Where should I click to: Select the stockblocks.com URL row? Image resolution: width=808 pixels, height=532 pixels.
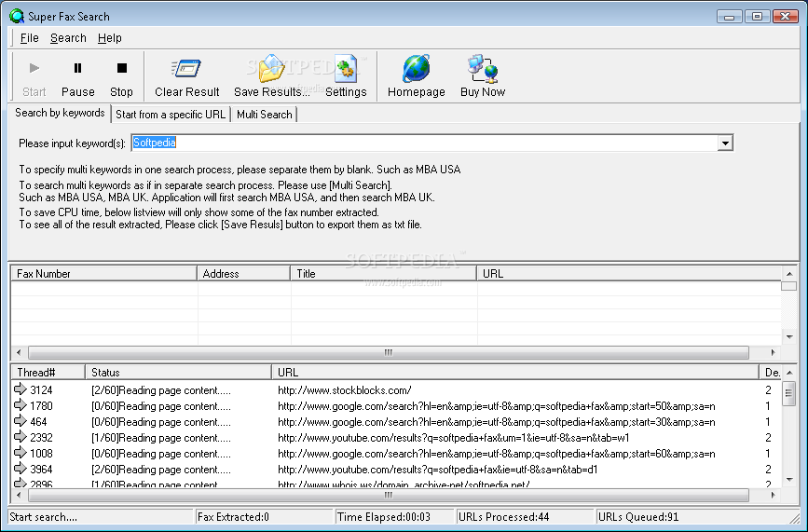click(x=344, y=390)
